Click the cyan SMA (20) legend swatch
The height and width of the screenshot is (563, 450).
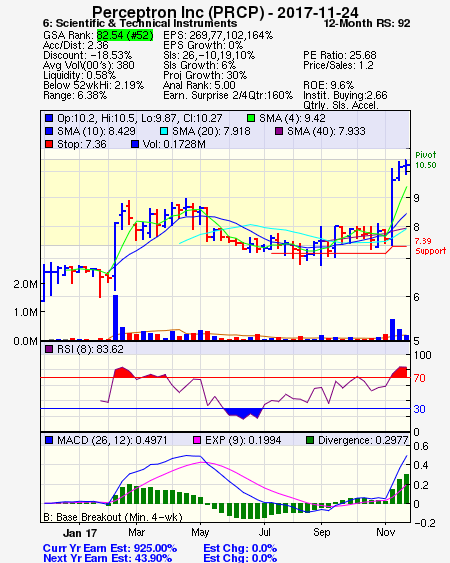pos(164,131)
